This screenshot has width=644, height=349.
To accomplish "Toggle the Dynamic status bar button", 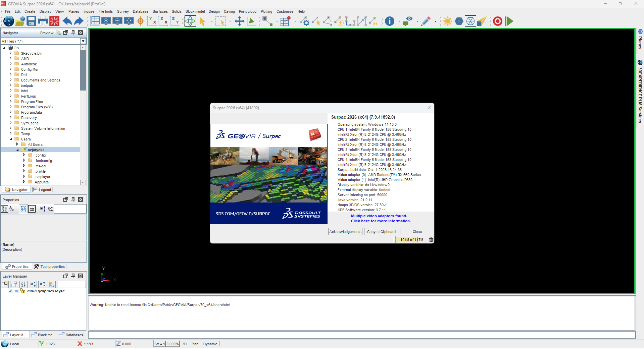I will 210,344.
